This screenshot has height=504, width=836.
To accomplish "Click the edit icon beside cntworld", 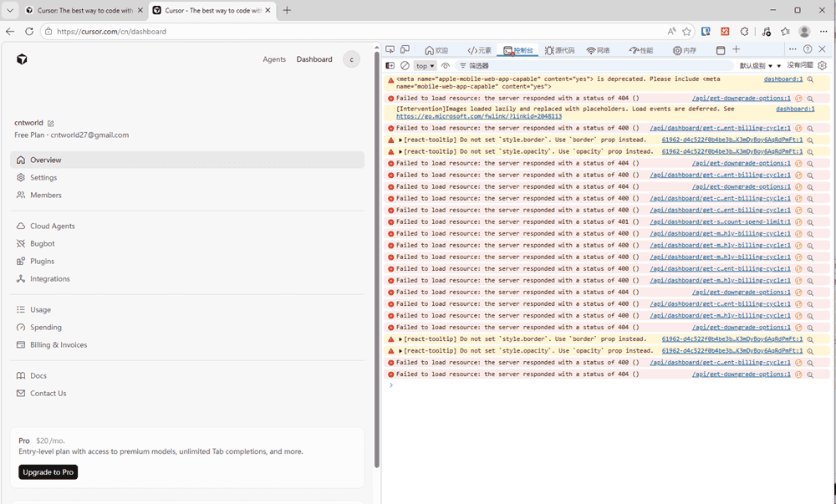I will point(51,123).
